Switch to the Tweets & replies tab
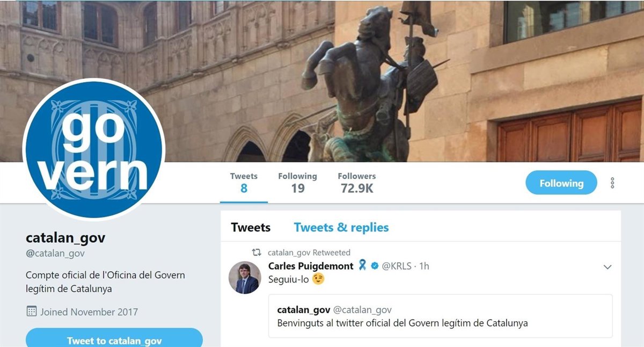 pyautogui.click(x=341, y=228)
